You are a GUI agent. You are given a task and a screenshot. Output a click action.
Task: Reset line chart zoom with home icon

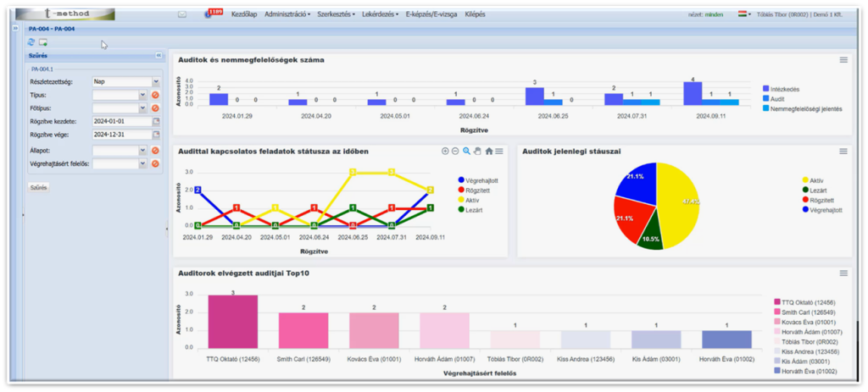point(488,151)
